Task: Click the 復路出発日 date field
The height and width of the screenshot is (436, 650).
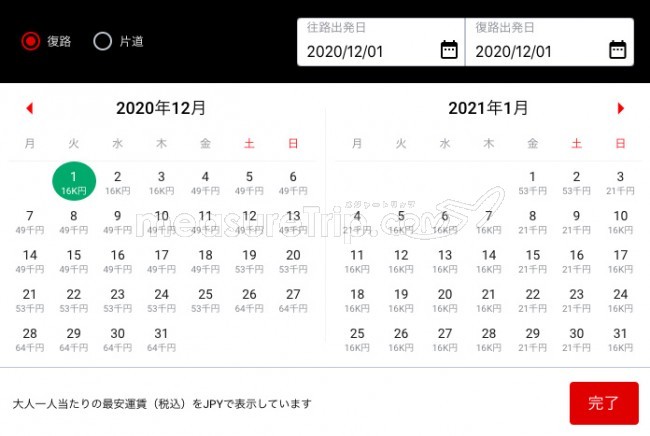Action: pyautogui.click(x=550, y=42)
